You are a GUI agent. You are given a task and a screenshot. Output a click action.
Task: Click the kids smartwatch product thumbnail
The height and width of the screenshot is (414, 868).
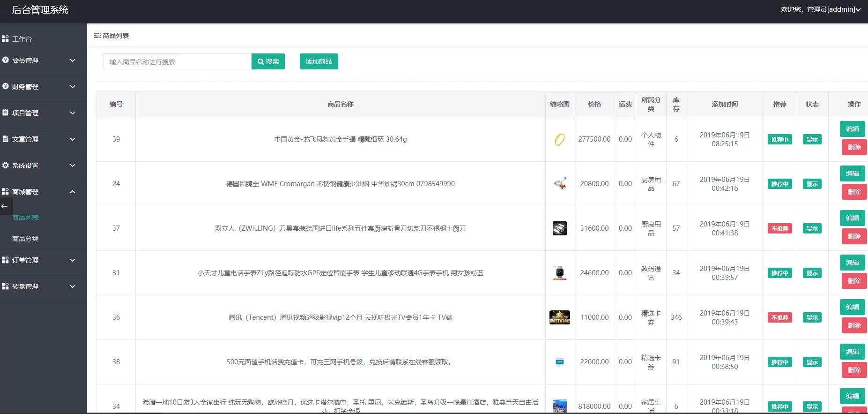(x=559, y=273)
